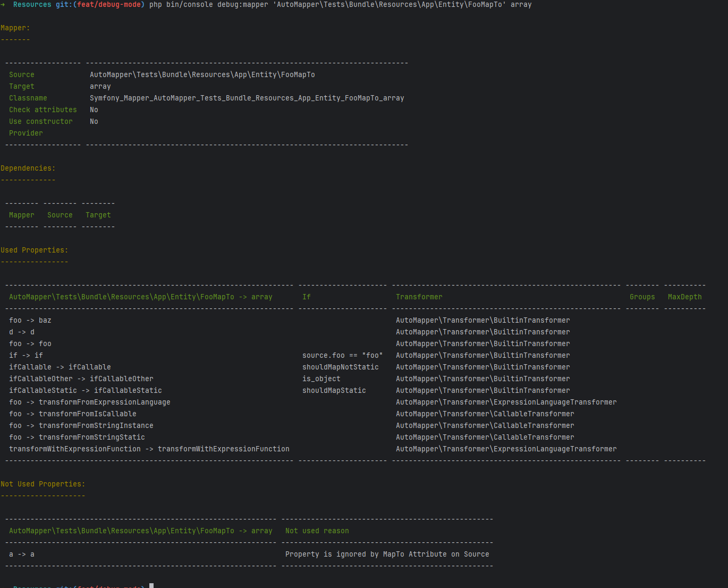
Task: Click the "Dependencies:" section heading
Action: point(28,169)
